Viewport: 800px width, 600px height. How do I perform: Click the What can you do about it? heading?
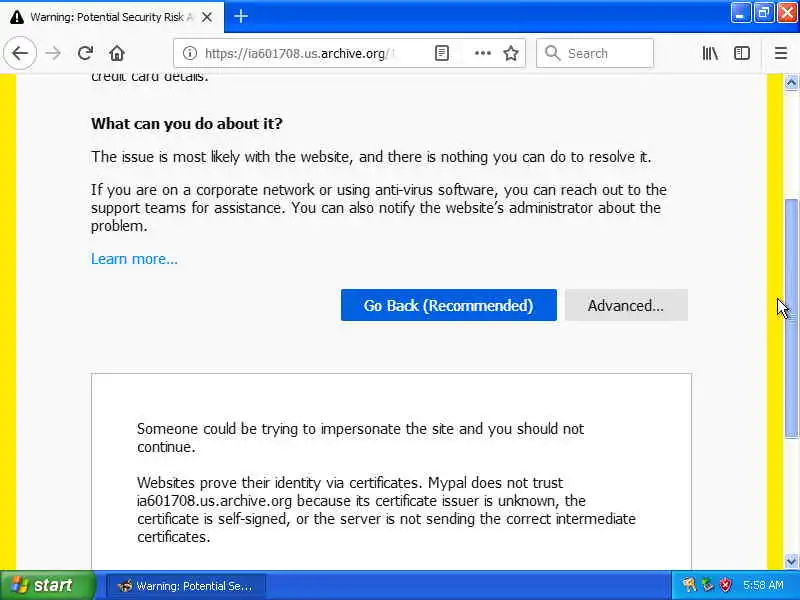tap(187, 123)
